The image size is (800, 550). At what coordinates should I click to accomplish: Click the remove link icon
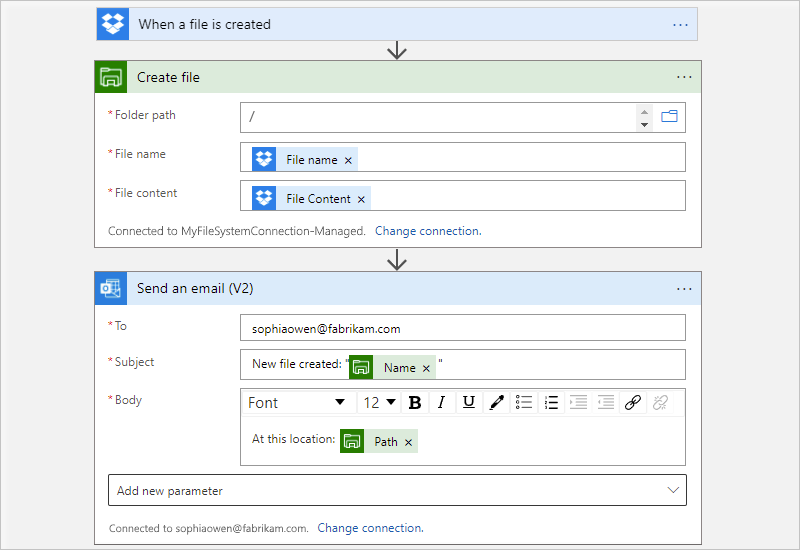(660, 403)
